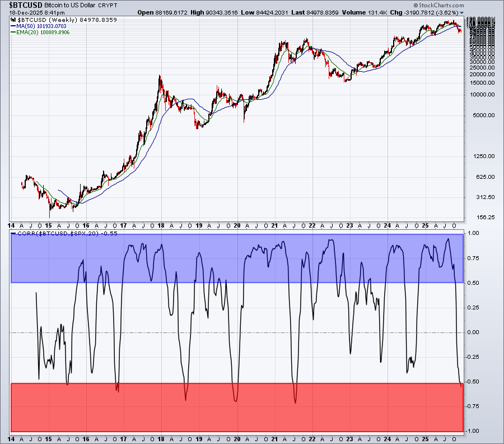Image resolution: width=504 pixels, height=444 pixels.
Task: Click the $BTCUSD ticker symbol title
Action: pos(22,4)
